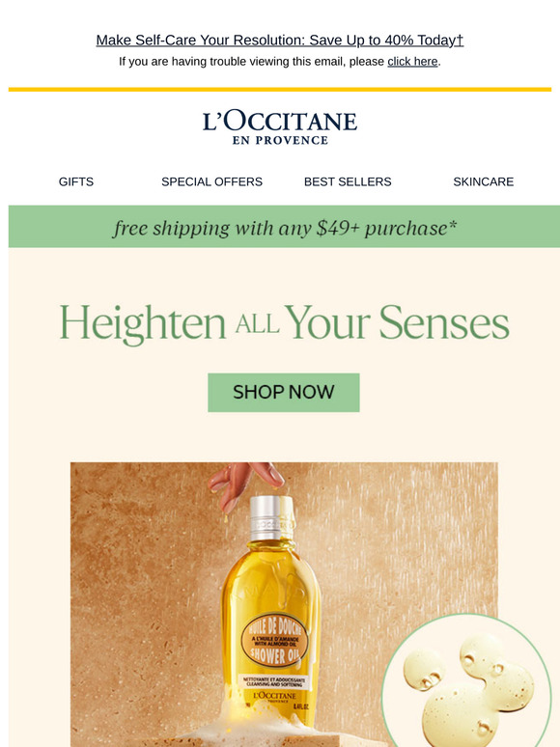Select Skincare in the navigation

click(484, 181)
